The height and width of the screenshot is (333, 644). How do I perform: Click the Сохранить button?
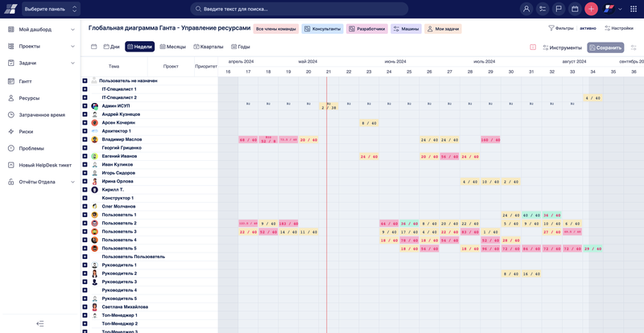605,47
